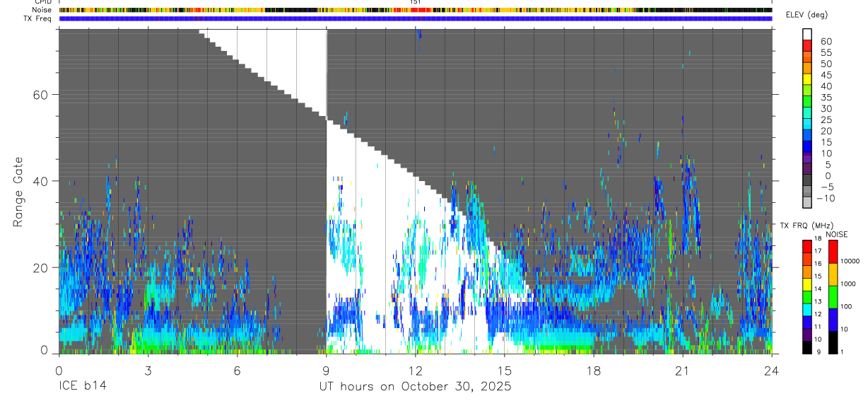
Task: Pick the red top segment of NOISE colorbar
Action: tap(833, 252)
